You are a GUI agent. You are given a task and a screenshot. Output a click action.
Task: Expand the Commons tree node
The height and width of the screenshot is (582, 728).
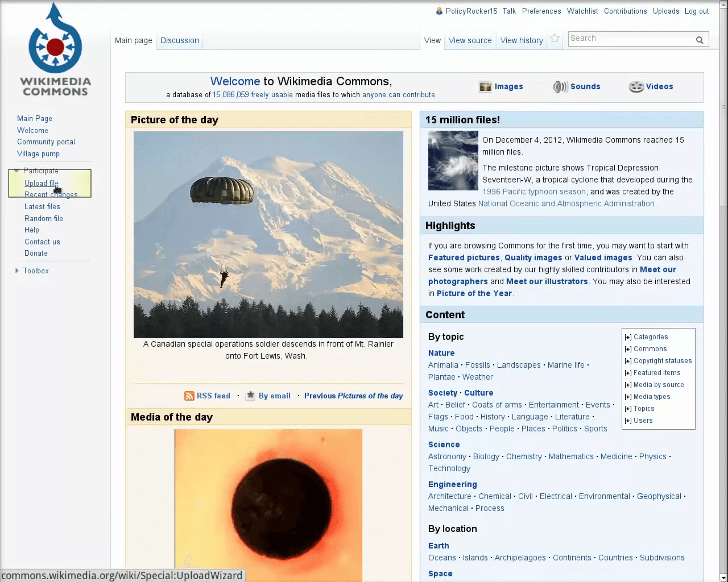pyautogui.click(x=628, y=349)
